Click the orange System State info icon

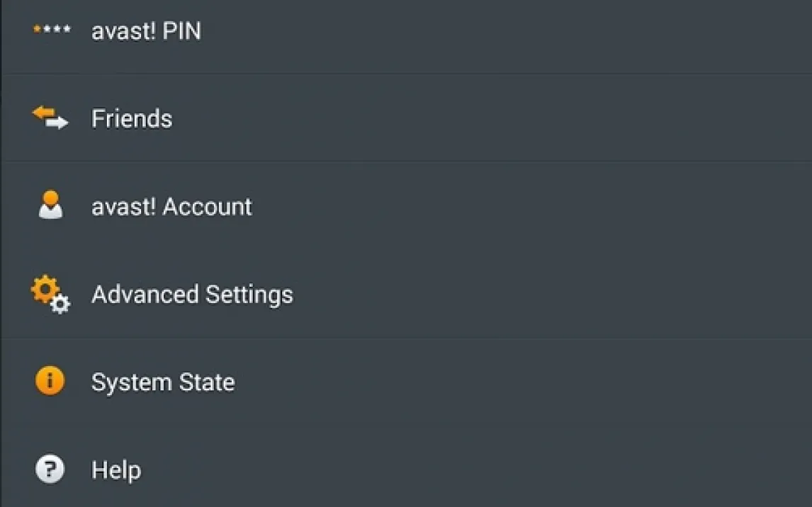coord(50,381)
